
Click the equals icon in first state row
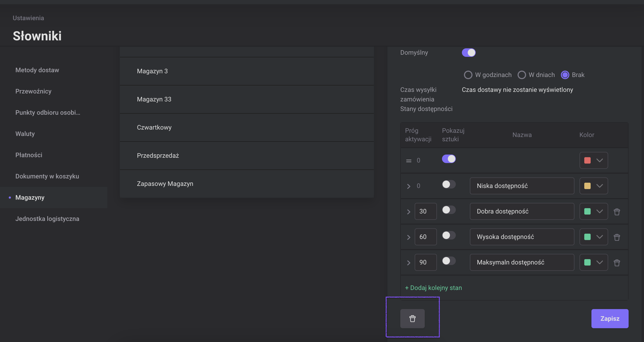(409, 161)
